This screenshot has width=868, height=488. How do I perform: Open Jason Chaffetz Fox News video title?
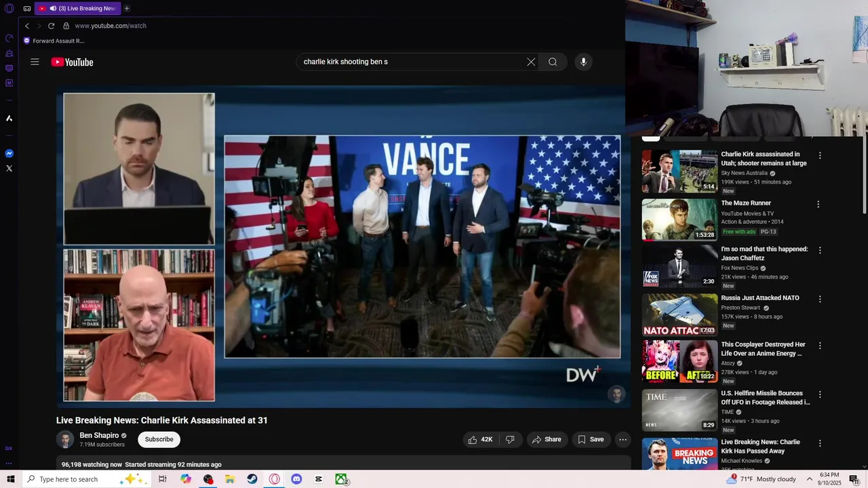(x=764, y=253)
